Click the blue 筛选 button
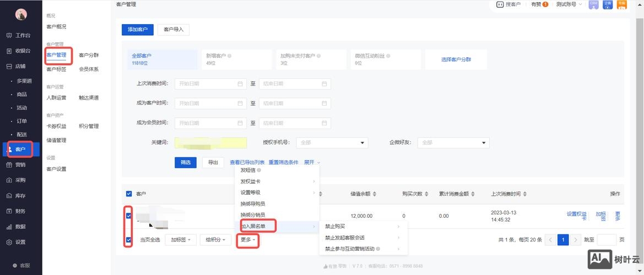This screenshot has width=644, height=275. pos(186,162)
